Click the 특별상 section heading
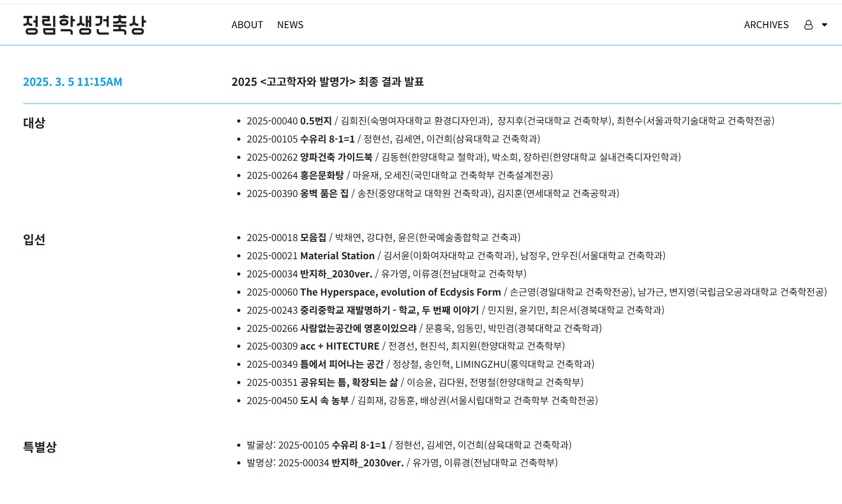Screen dimensions: 842x504 click(40, 447)
